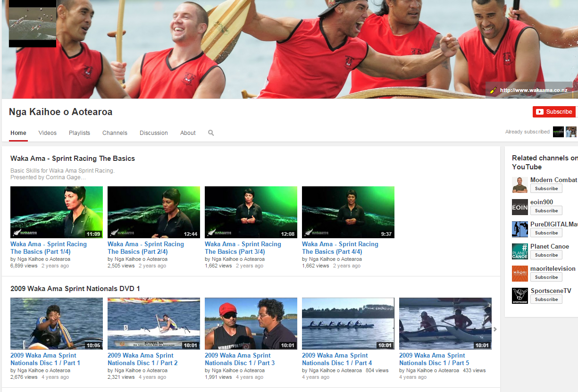Play the Nationals Disc 1 Part 3 thumbnail
The image size is (578, 392).
click(x=251, y=324)
